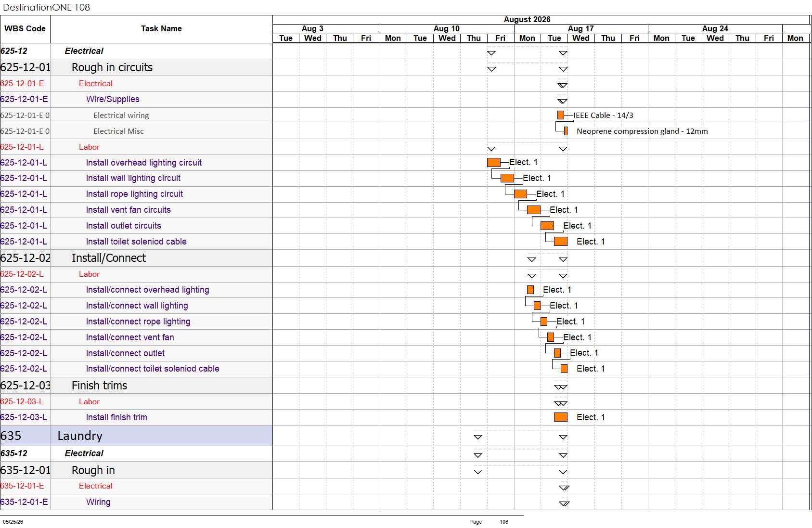This screenshot has height=528, width=812.
Task: Select the Install rope lighting circuit Gantt bar
Action: [520, 194]
